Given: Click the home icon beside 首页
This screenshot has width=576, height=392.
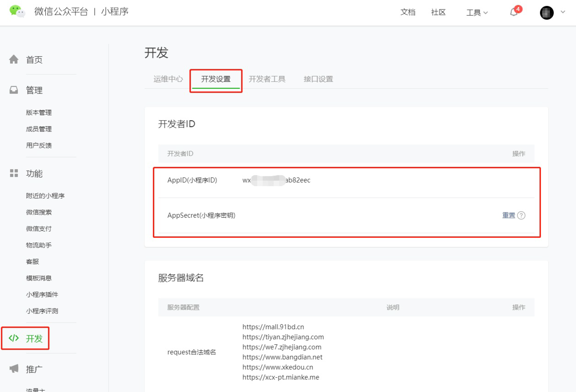Looking at the screenshot, I should [14, 59].
